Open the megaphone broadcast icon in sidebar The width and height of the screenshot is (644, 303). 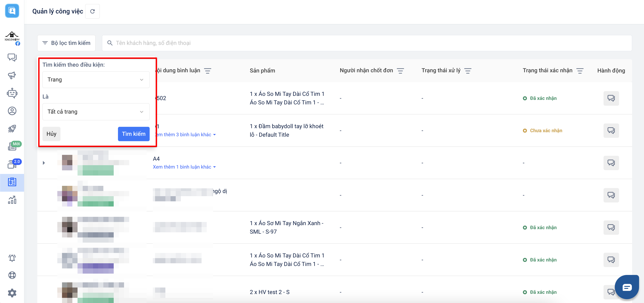point(12,75)
